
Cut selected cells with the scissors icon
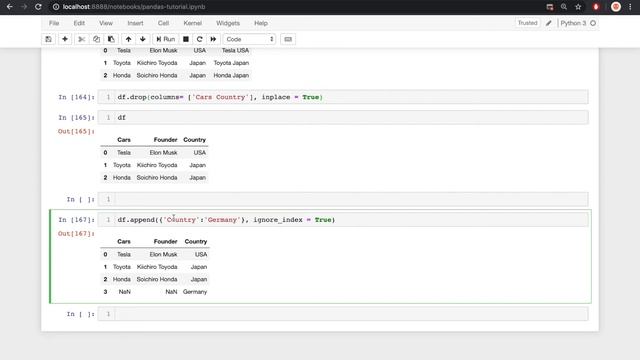pos(82,39)
